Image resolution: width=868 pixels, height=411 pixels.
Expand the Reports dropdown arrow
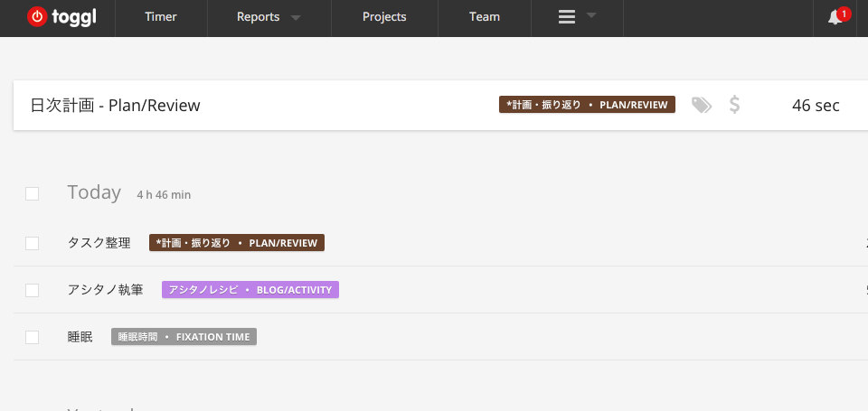(296, 18)
